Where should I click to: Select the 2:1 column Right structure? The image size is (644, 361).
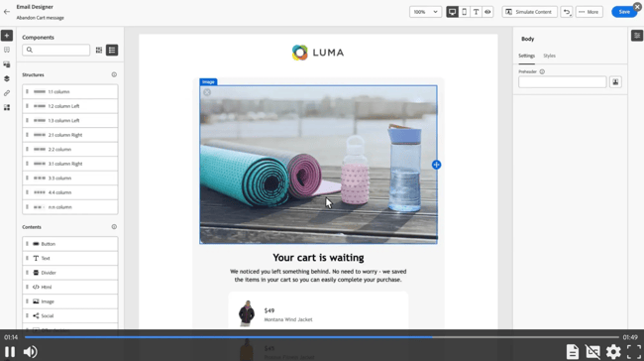click(70, 135)
